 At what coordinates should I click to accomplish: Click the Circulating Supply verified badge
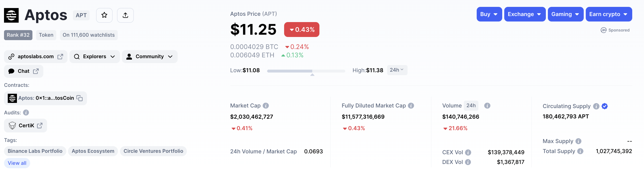[605, 106]
